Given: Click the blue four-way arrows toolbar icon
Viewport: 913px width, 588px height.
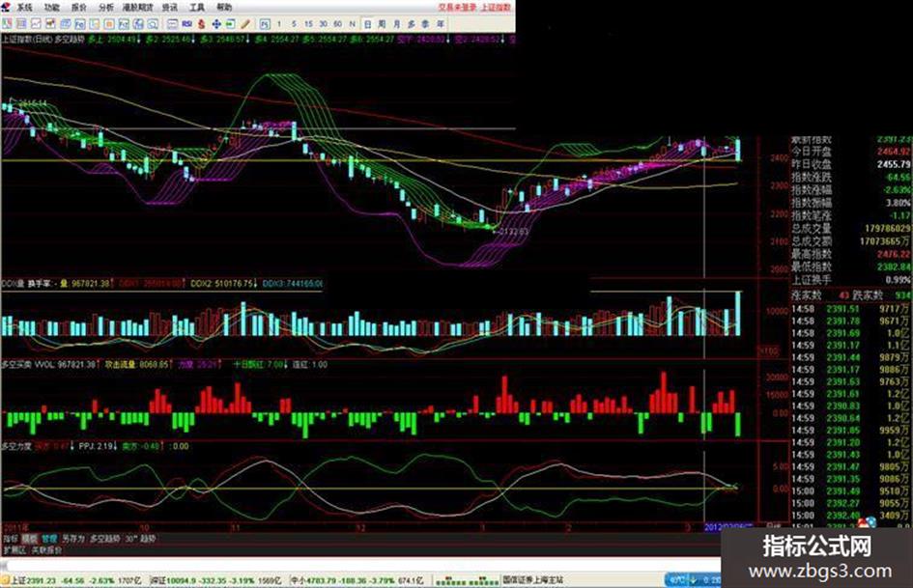Looking at the screenshot, I should click(216, 24).
